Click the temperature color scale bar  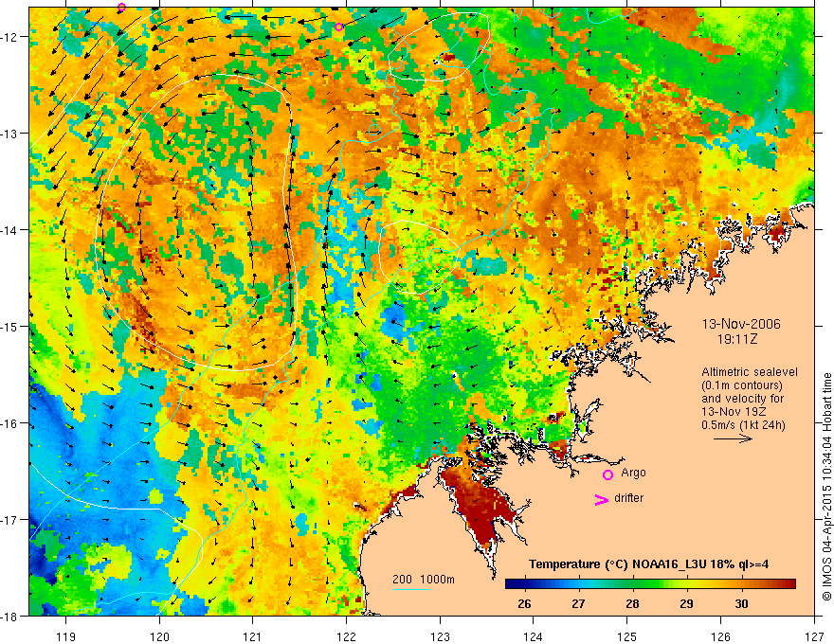pyautogui.click(x=650, y=583)
